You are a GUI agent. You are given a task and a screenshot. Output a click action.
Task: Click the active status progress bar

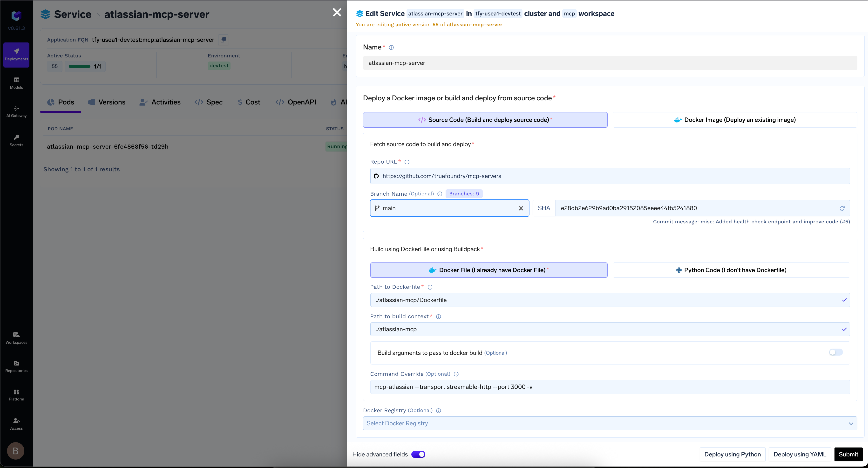pos(80,66)
